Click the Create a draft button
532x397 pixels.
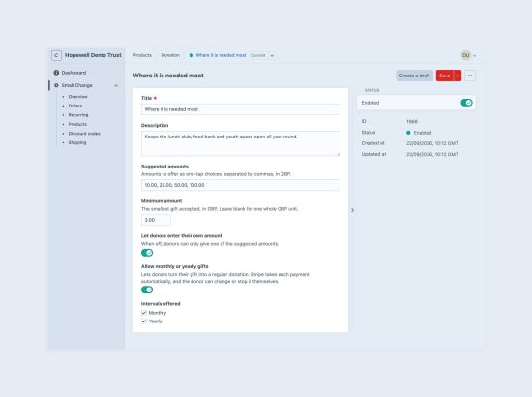coord(414,76)
